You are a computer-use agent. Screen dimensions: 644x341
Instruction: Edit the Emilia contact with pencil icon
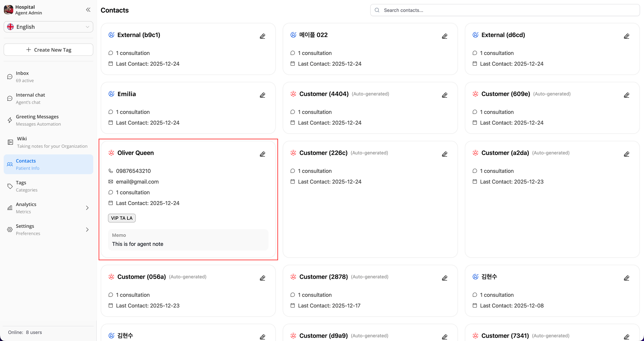click(x=262, y=95)
